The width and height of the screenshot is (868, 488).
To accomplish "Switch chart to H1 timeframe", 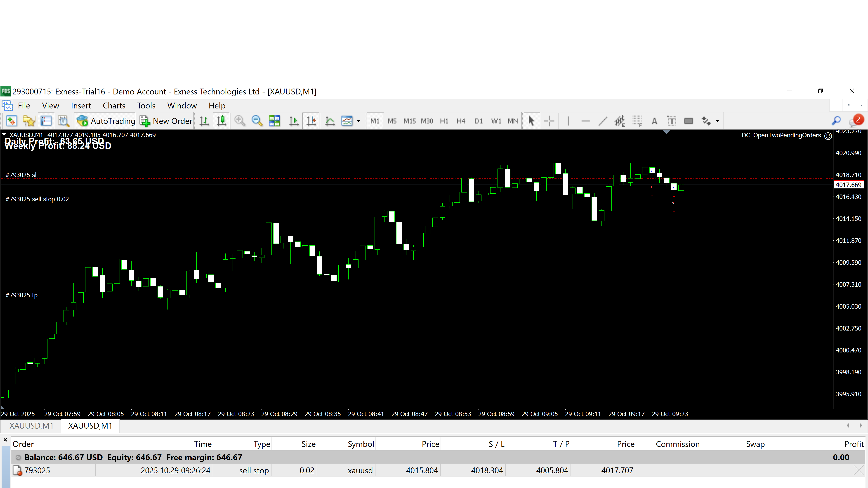I will pyautogui.click(x=444, y=121).
